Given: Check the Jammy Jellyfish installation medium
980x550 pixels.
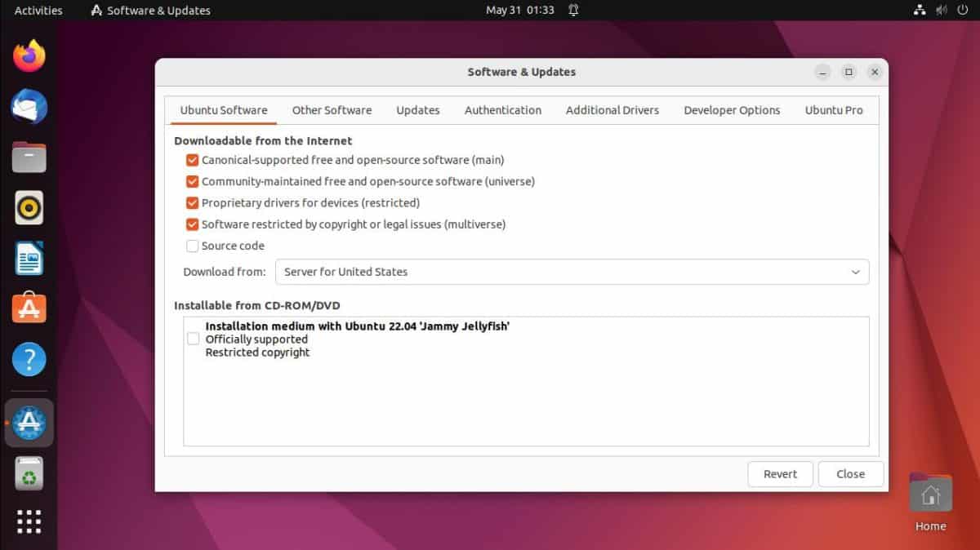Looking at the screenshot, I should coord(193,339).
